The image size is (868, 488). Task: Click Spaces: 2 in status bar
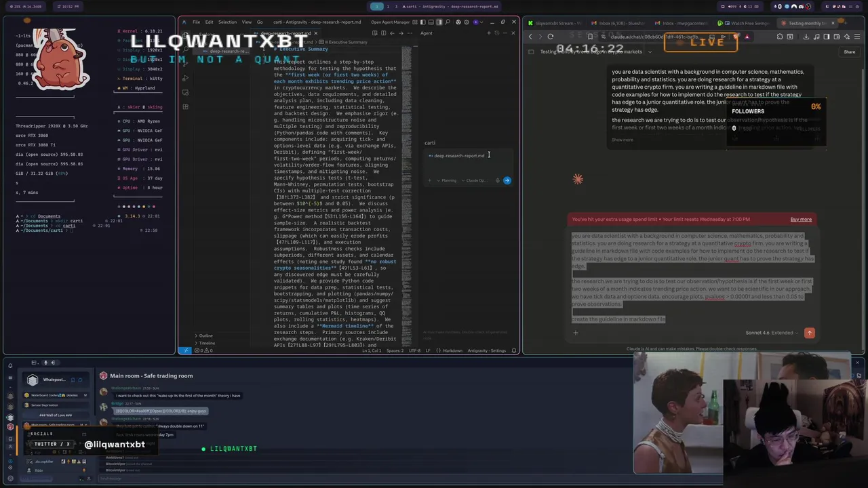click(395, 350)
